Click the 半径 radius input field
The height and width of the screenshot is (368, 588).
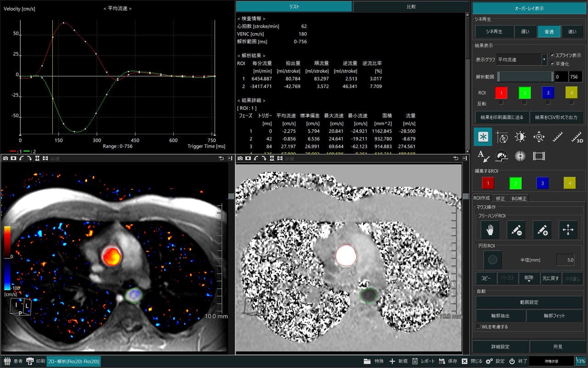click(x=565, y=260)
